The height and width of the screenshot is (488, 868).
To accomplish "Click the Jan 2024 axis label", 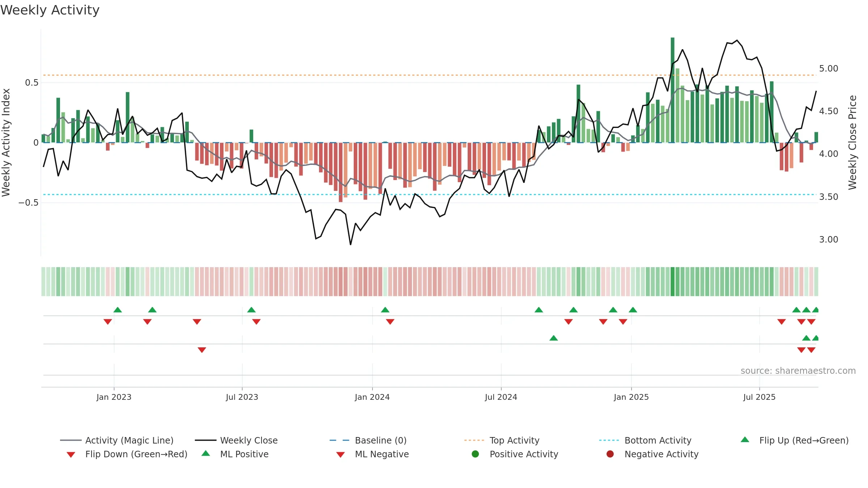I will [372, 397].
